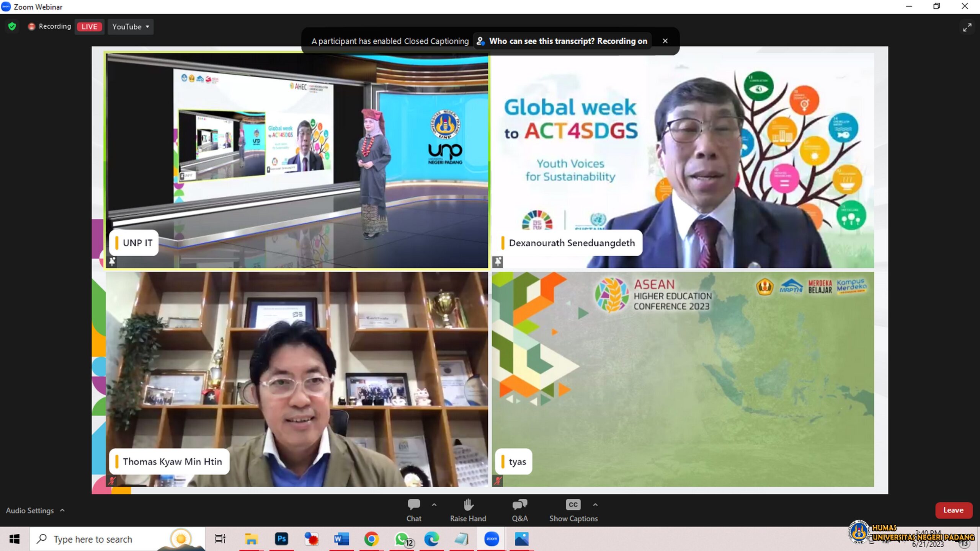980x551 pixels.
Task: Click the pin icon on the UNP IT video
Action: coord(112,262)
